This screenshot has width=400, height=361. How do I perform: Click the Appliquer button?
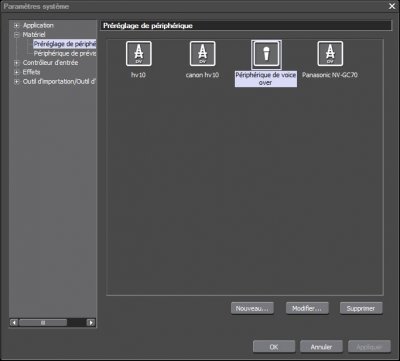[x=369, y=347]
